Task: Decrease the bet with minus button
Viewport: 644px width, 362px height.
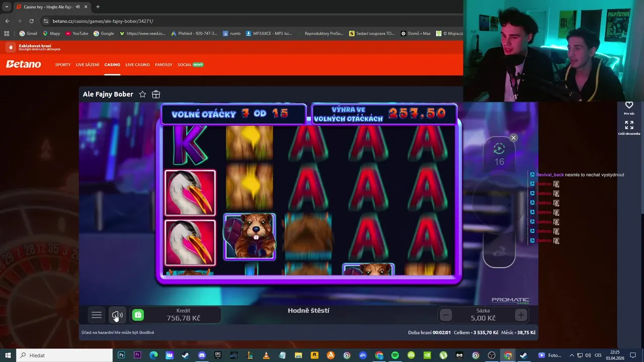Action: coord(446,315)
